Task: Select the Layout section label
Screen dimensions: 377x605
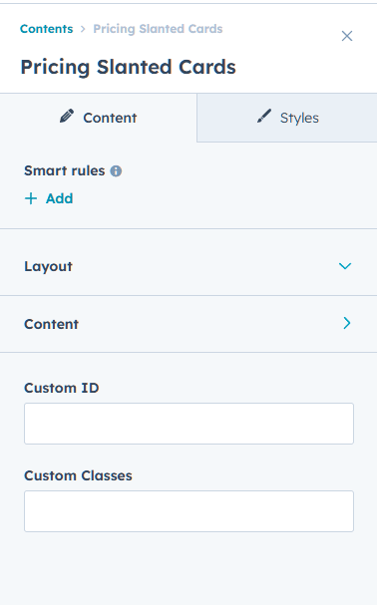Action: pyautogui.click(x=48, y=266)
